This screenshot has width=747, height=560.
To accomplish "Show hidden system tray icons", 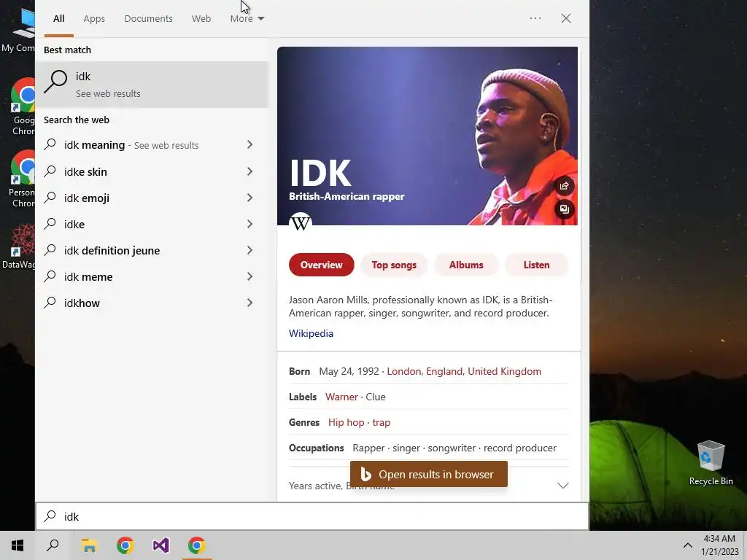I will tap(687, 545).
